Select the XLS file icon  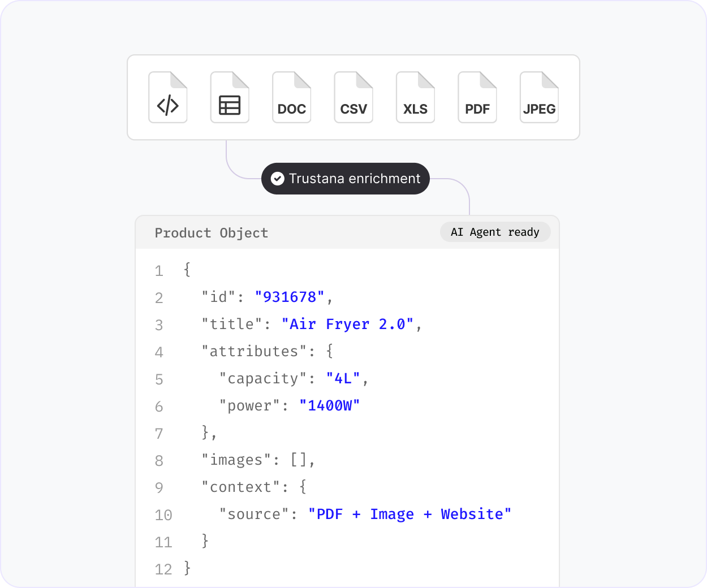click(416, 97)
